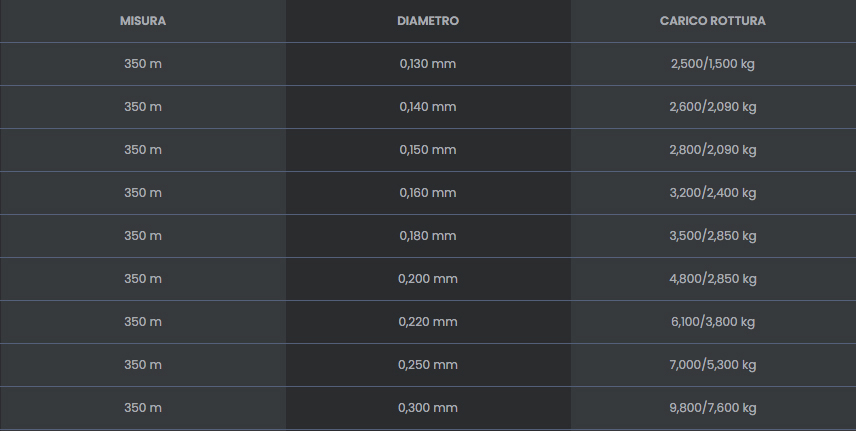Select the 0,300 mm diameter cell
The image size is (856, 431).
click(x=428, y=408)
